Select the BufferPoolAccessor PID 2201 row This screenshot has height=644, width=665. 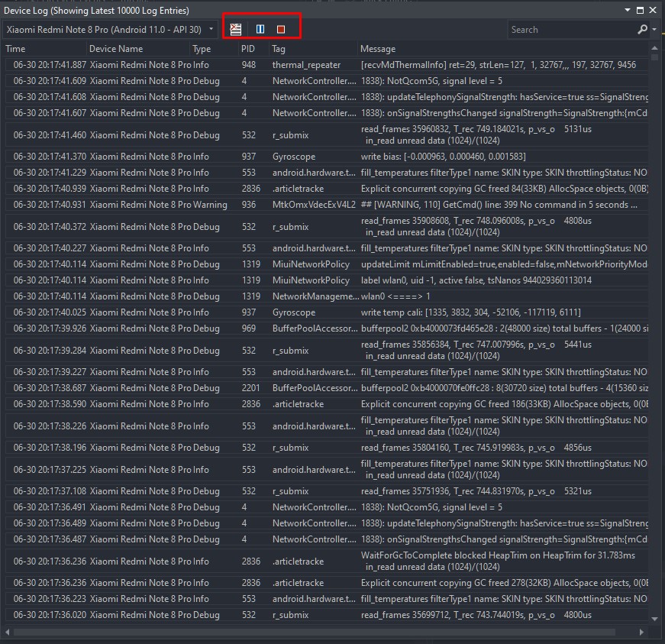327,388
